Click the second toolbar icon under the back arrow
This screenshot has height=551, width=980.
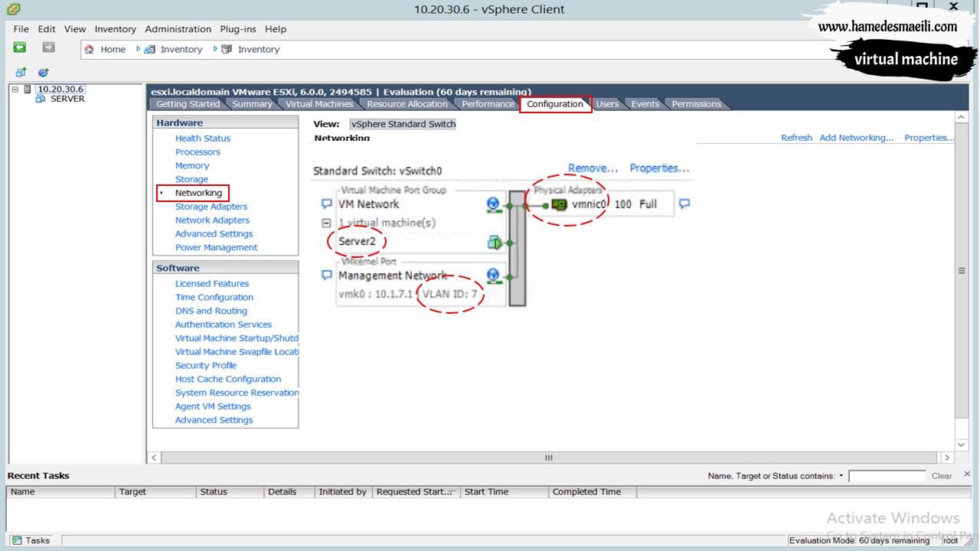pyautogui.click(x=44, y=73)
